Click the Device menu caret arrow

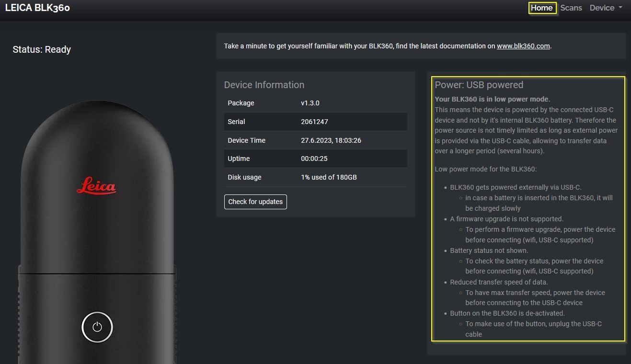tap(620, 8)
